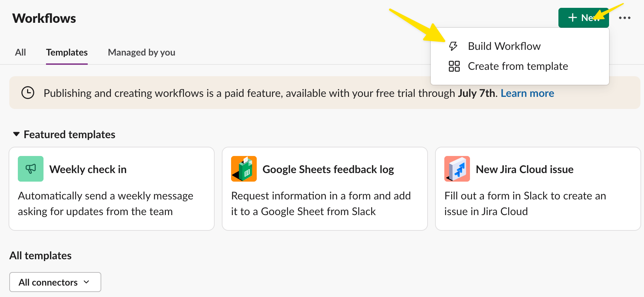Image resolution: width=644 pixels, height=297 pixels.
Task: Click the lightning bolt Build Workflow icon
Action: pyautogui.click(x=453, y=46)
